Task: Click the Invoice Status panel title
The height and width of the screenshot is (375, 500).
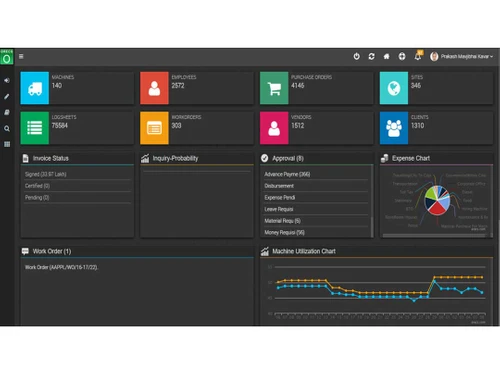Action: click(51, 158)
